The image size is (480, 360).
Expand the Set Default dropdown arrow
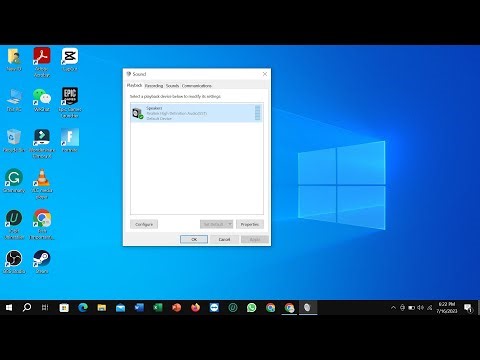230,224
